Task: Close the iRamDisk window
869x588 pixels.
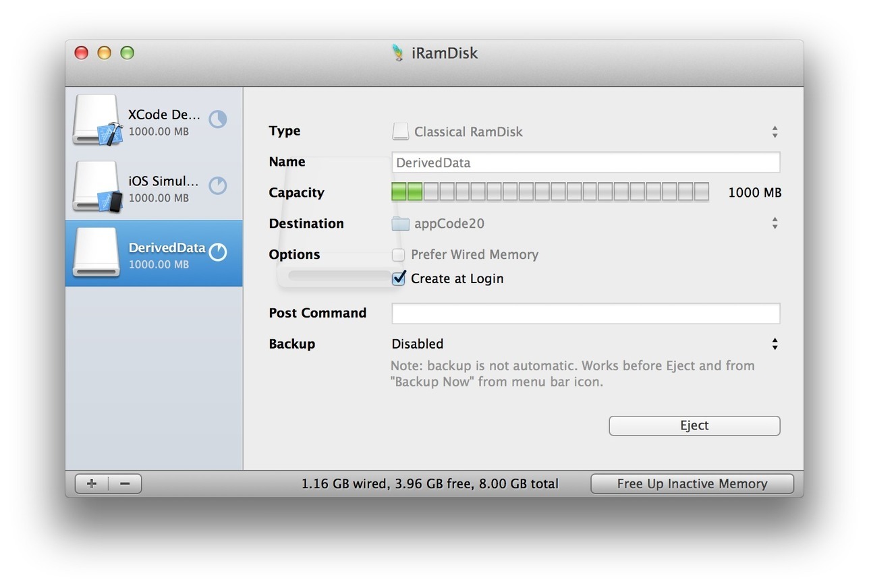Action: [82, 53]
